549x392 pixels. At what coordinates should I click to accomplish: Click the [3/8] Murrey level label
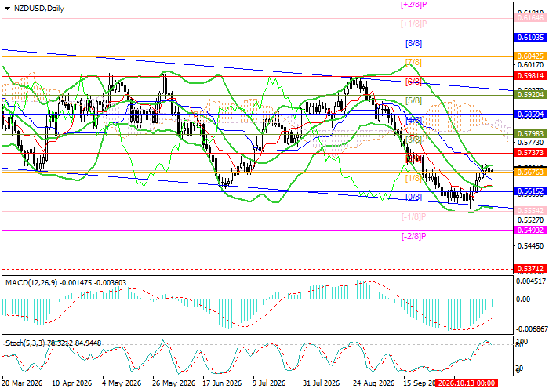(413, 140)
